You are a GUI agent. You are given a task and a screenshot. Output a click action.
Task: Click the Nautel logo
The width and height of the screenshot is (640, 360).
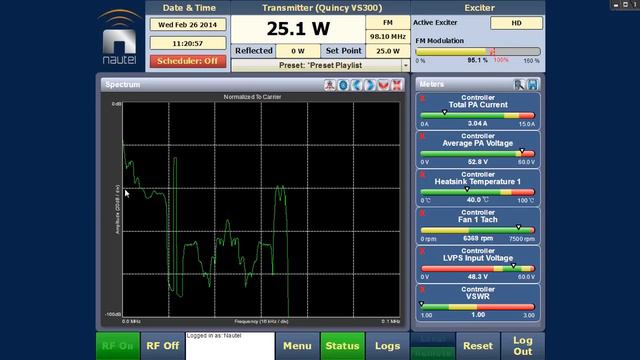click(119, 38)
